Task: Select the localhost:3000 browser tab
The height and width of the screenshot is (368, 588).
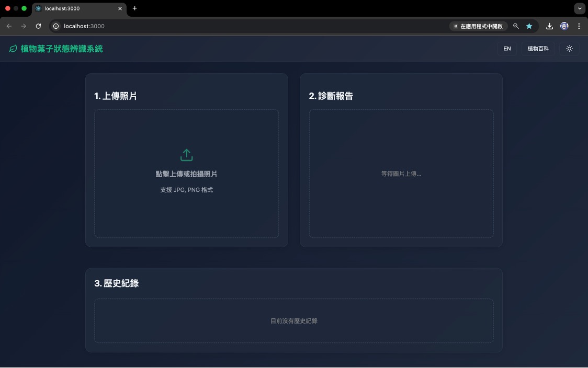Action: [x=79, y=8]
